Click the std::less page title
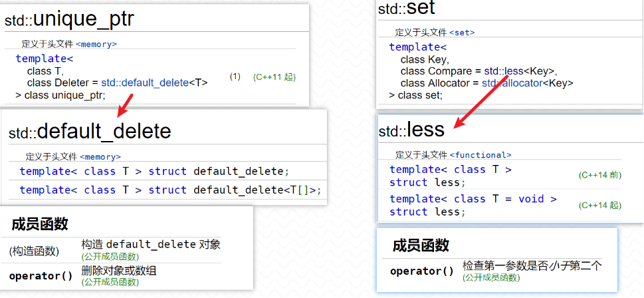 [x=411, y=130]
